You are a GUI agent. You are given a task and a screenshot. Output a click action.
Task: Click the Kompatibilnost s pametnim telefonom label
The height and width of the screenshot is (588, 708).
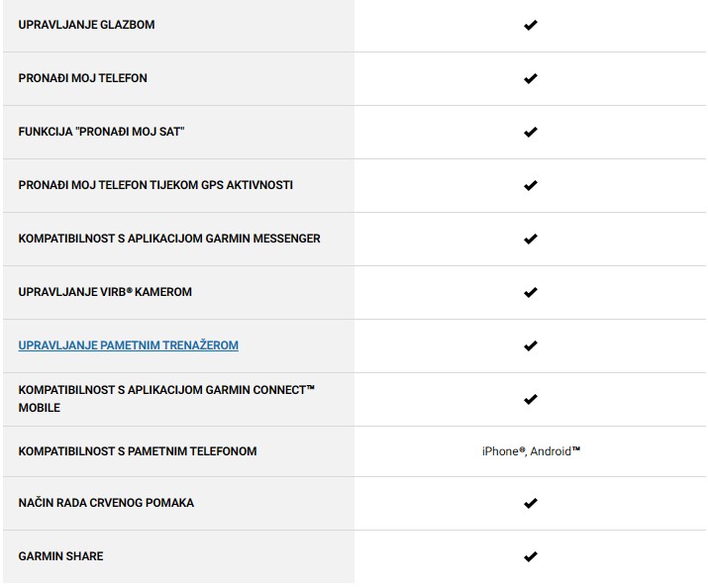coord(138,451)
